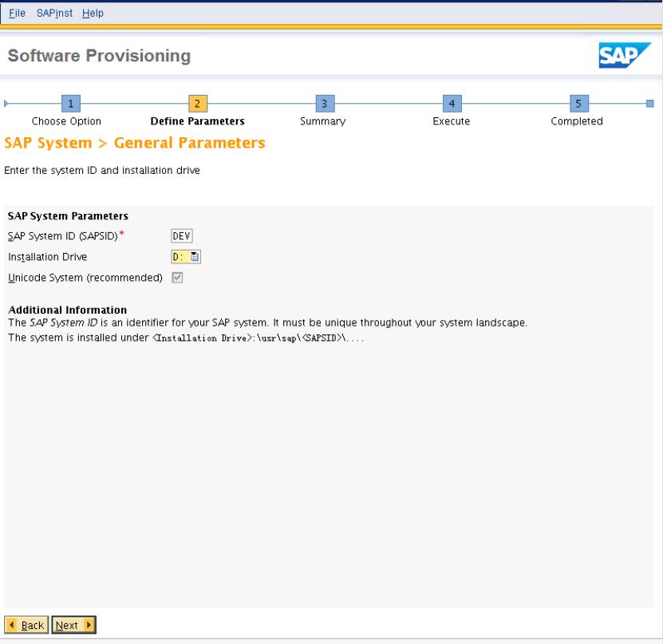Viewport: 663px width, 644px height.
Task: Open the SAPinst menu
Action: tap(54, 13)
